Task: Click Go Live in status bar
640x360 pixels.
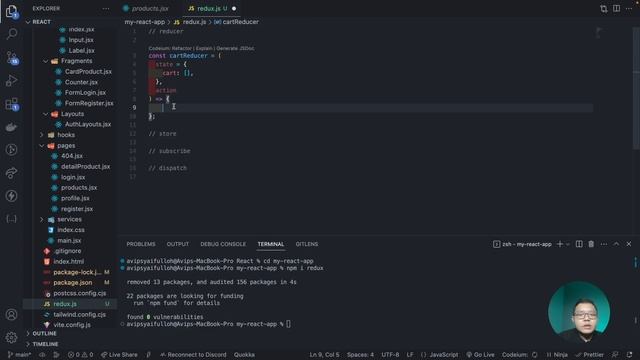Action: point(480,355)
